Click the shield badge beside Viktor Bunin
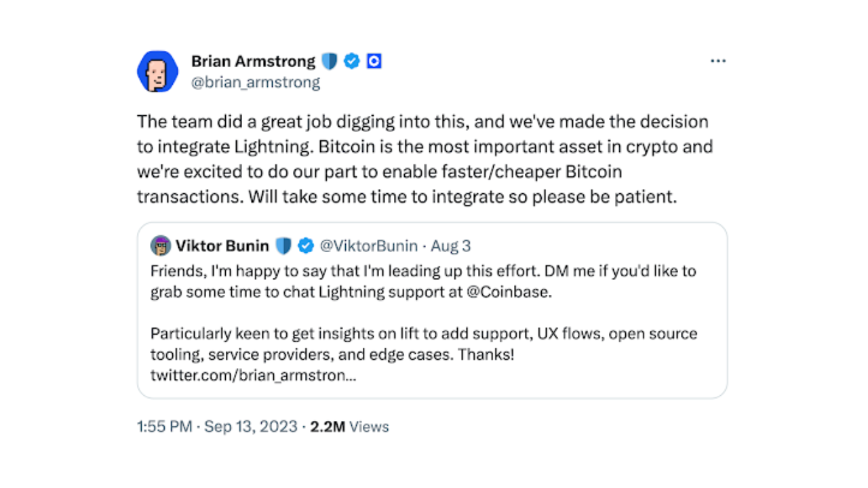 [283, 245]
